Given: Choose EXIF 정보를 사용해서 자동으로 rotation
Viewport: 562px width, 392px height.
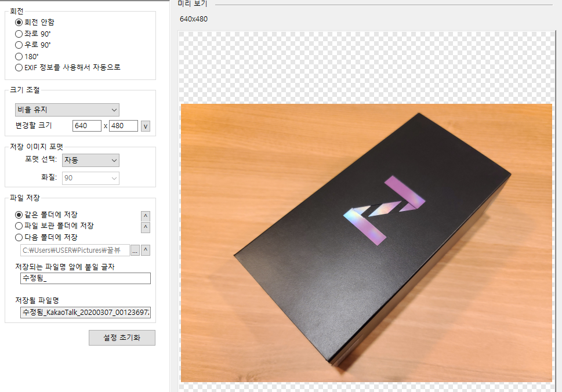Looking at the screenshot, I should tap(68, 67).
